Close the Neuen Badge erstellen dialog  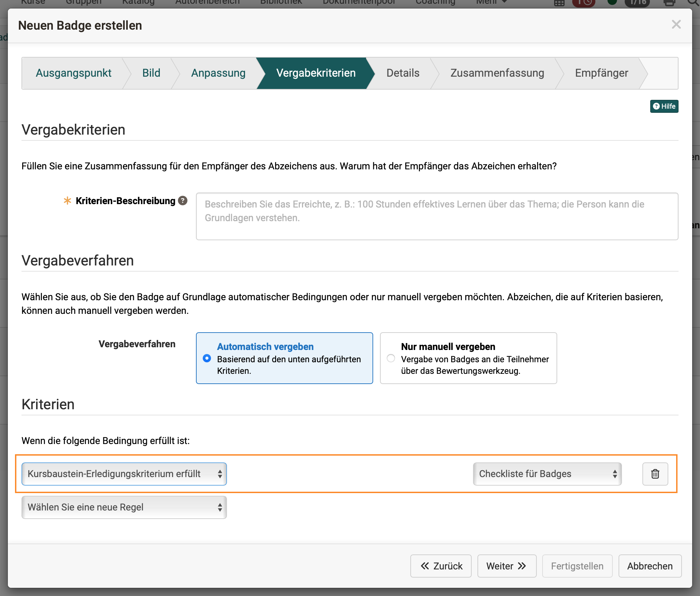676,25
